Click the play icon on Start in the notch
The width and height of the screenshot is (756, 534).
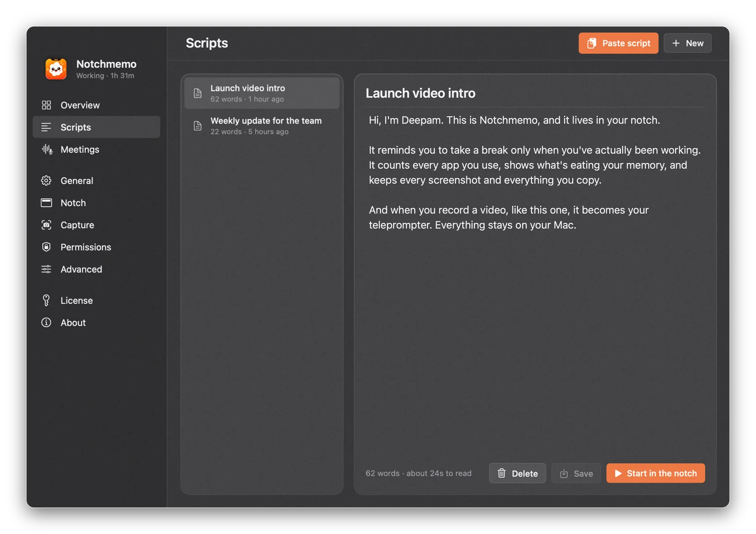click(618, 473)
